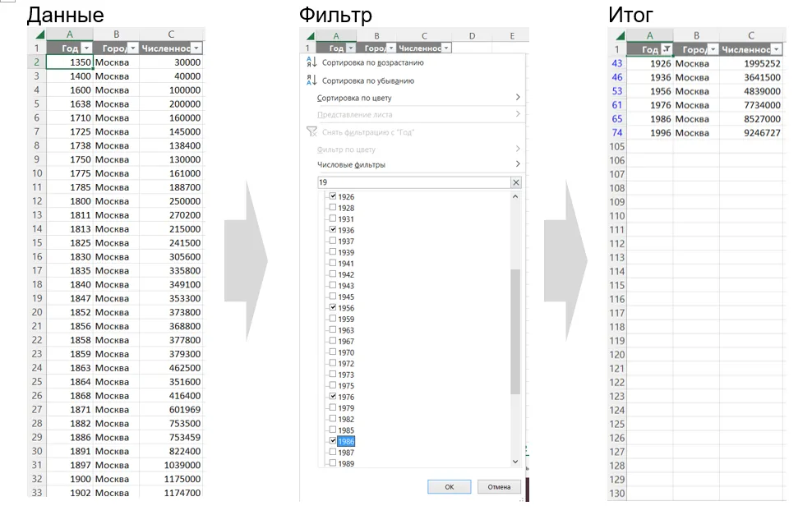Screen dimensions: 812x515
Task: Select row header 2 in Данные sheet
Action: coord(36,62)
